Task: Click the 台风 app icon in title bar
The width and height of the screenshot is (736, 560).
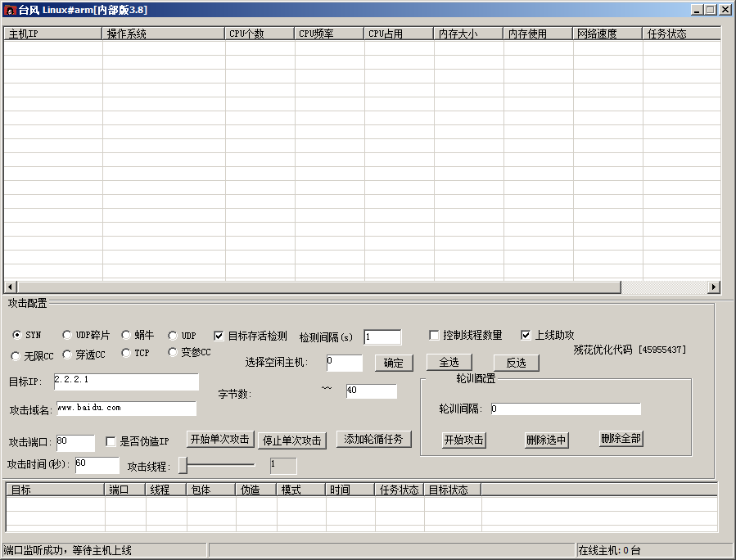Action: click(x=10, y=10)
